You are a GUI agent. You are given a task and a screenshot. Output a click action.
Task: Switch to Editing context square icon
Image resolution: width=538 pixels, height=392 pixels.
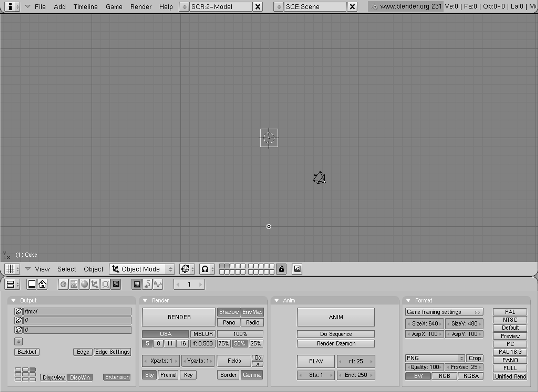(x=105, y=284)
